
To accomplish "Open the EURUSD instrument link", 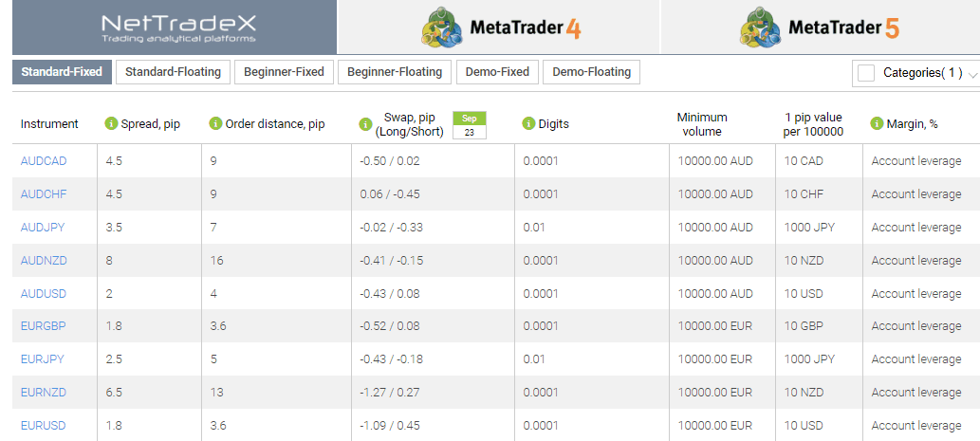I will [x=43, y=426].
